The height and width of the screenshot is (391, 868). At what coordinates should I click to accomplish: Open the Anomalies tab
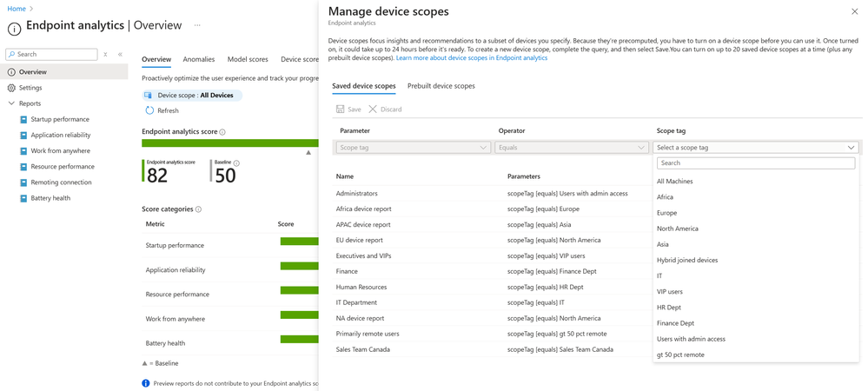[198, 59]
